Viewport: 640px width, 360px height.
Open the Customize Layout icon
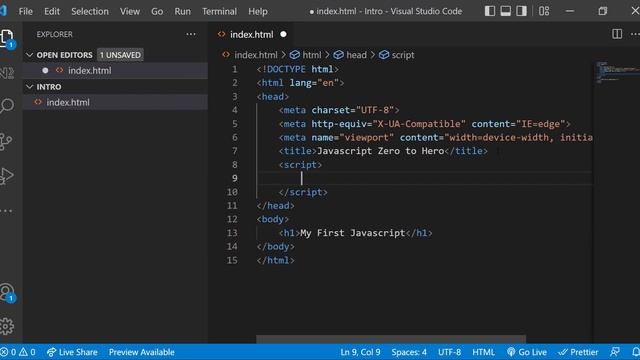coord(544,11)
